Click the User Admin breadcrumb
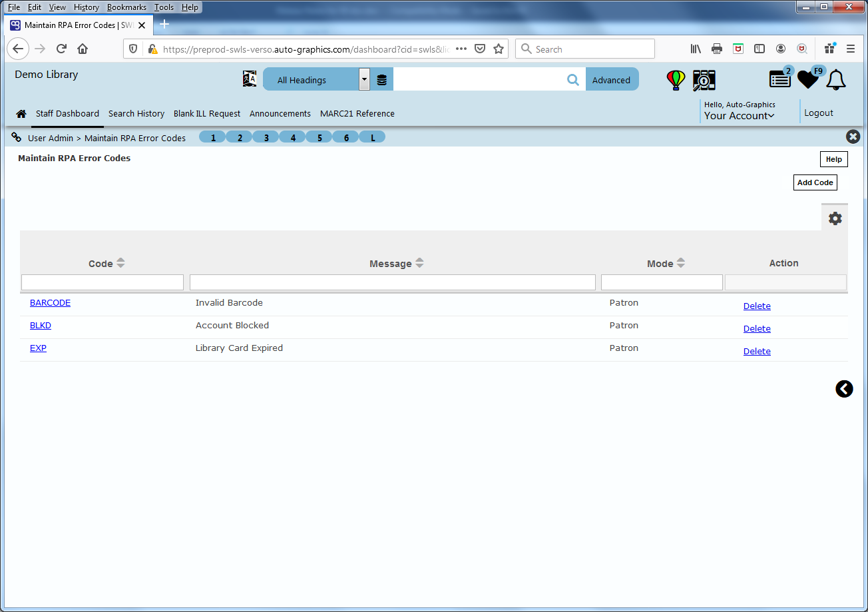This screenshot has height=612, width=868. [x=51, y=138]
